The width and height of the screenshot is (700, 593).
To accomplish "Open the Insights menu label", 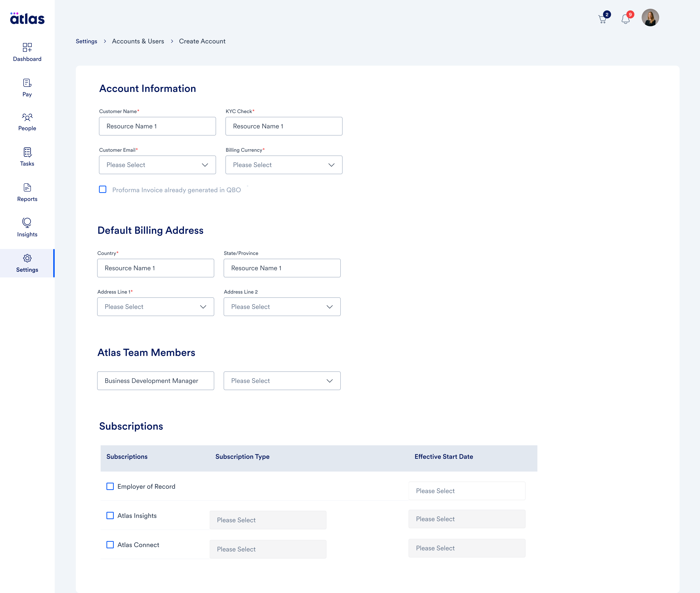I will 27,234.
